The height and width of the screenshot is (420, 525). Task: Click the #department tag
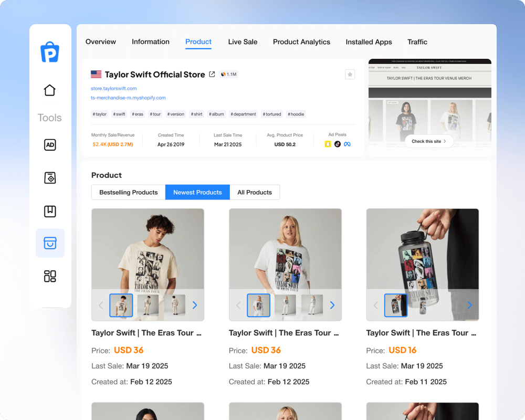point(244,114)
